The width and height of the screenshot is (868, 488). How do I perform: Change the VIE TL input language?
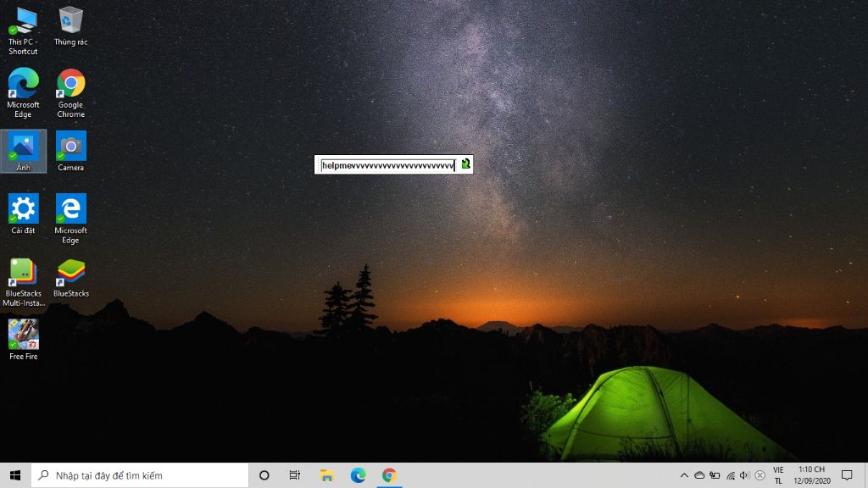[778, 475]
